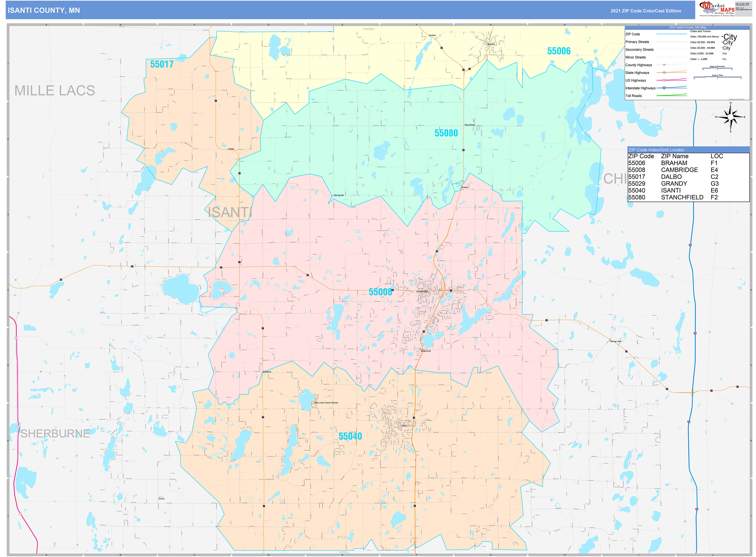Click the County Highways 123 badge in legend
This screenshot has height=557, width=756.
tap(664, 65)
